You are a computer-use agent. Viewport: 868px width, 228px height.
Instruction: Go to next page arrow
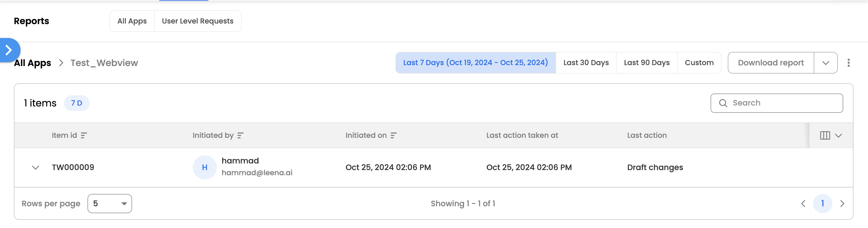(842, 203)
